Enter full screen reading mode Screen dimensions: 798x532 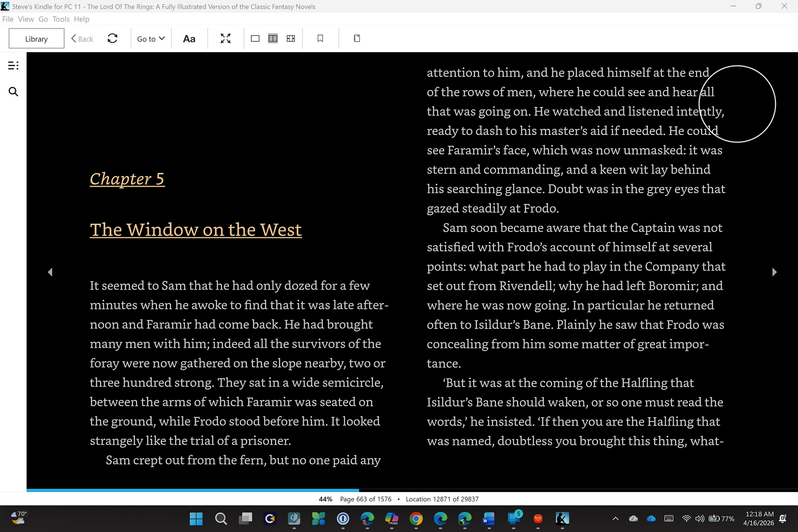pos(225,38)
